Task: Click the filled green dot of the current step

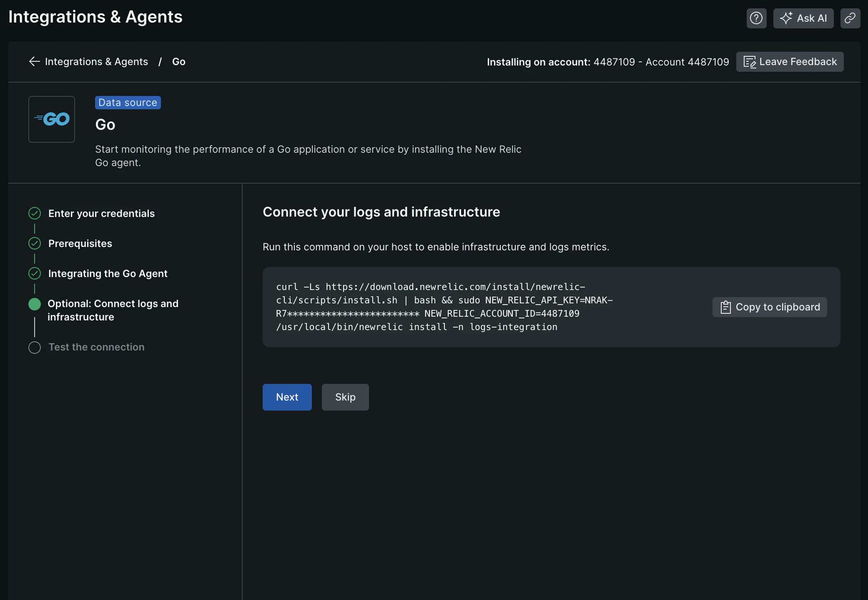Action: click(35, 304)
